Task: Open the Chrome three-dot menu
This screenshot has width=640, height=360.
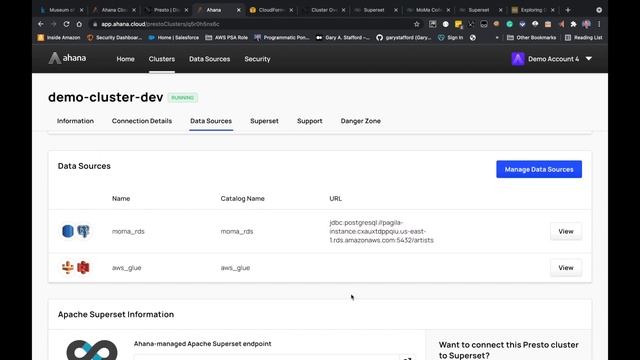Action: (x=599, y=24)
